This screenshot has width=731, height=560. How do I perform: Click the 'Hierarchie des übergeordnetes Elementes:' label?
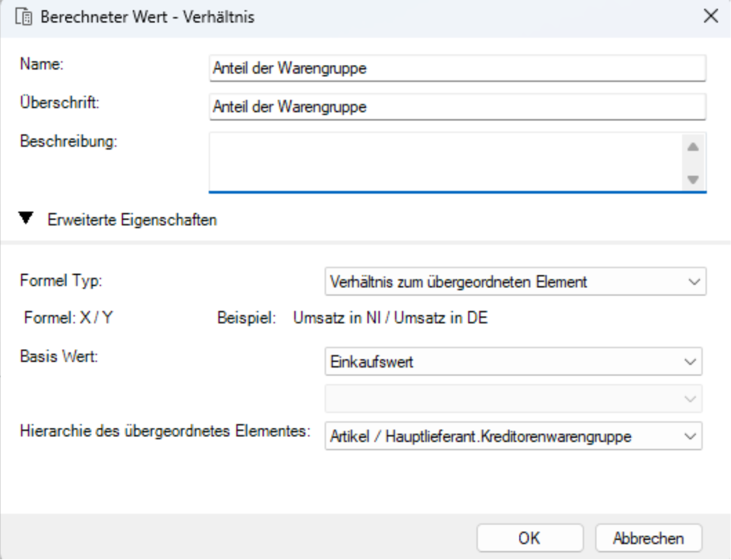[x=165, y=431]
